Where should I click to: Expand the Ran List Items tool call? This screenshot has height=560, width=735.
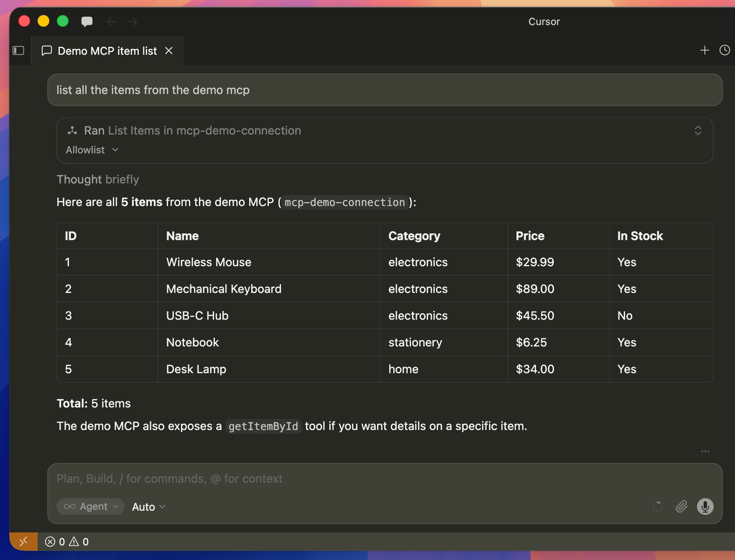(698, 130)
